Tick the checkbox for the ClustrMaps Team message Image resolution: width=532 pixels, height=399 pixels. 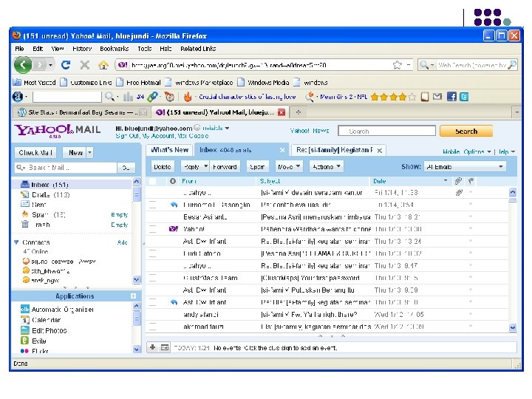153,278
